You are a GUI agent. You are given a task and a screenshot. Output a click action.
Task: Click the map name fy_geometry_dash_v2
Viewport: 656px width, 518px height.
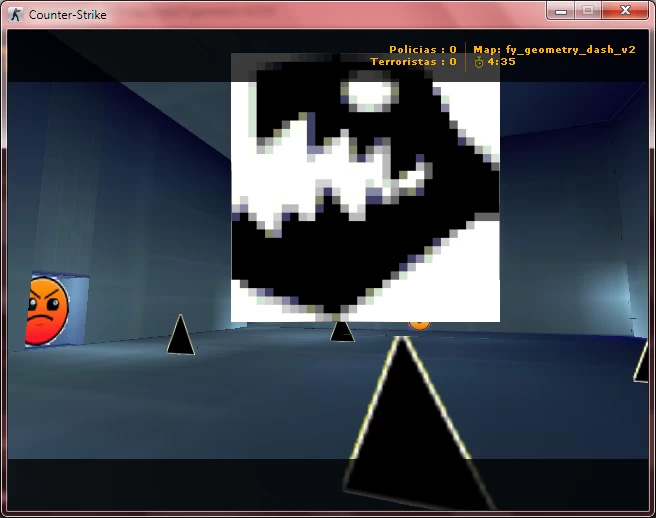(554, 50)
